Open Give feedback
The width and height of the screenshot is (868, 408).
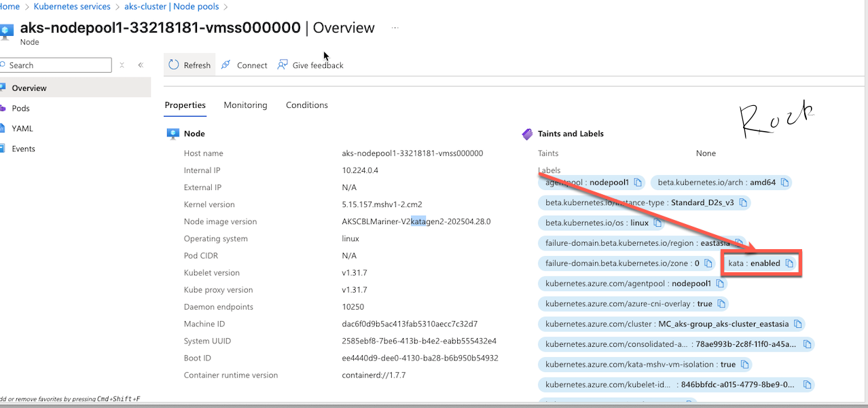310,65
